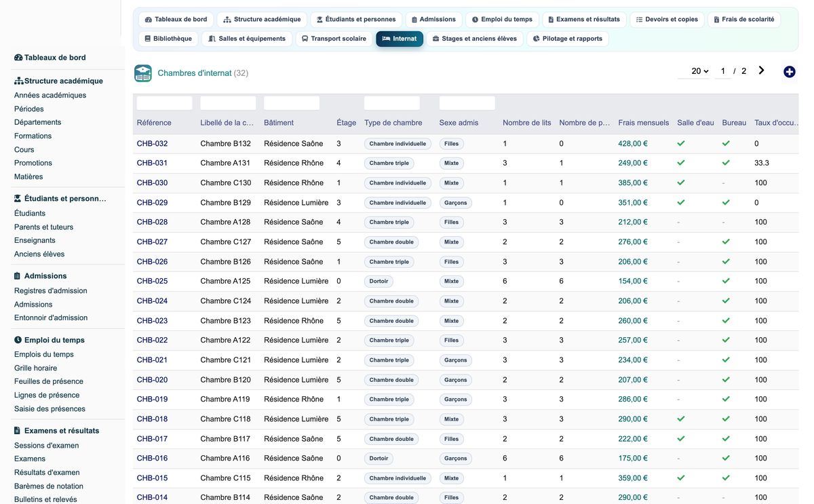This screenshot has height=504, width=814.
Task: Click the page number input field
Action: coord(723,71)
